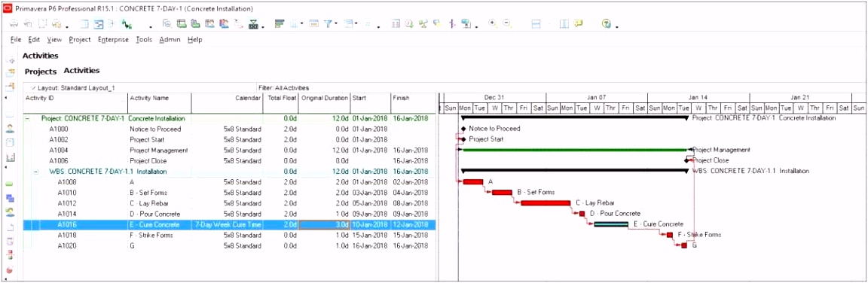Click the Jan 07 week timescale header
This screenshot has height=283, width=868.
coord(597,97)
